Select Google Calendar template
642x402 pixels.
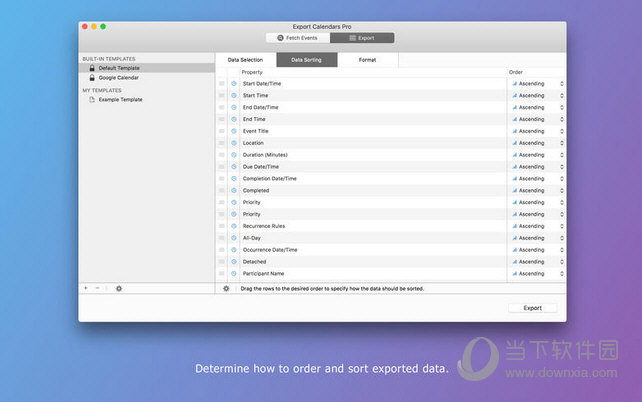click(147, 77)
